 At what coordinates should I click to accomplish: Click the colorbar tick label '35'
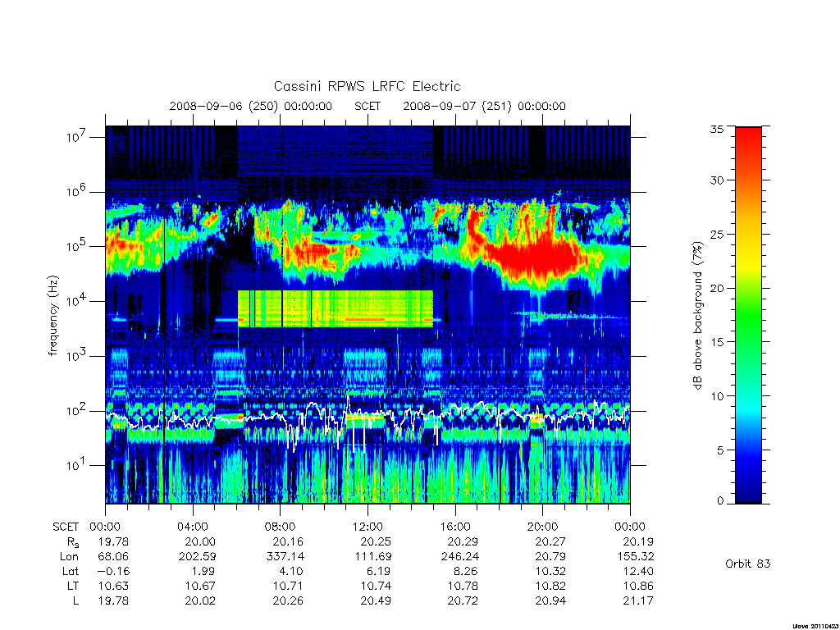coord(717,129)
